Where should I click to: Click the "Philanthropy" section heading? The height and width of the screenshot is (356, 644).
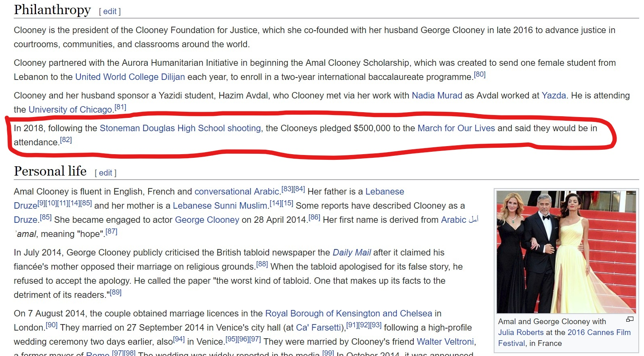[53, 10]
